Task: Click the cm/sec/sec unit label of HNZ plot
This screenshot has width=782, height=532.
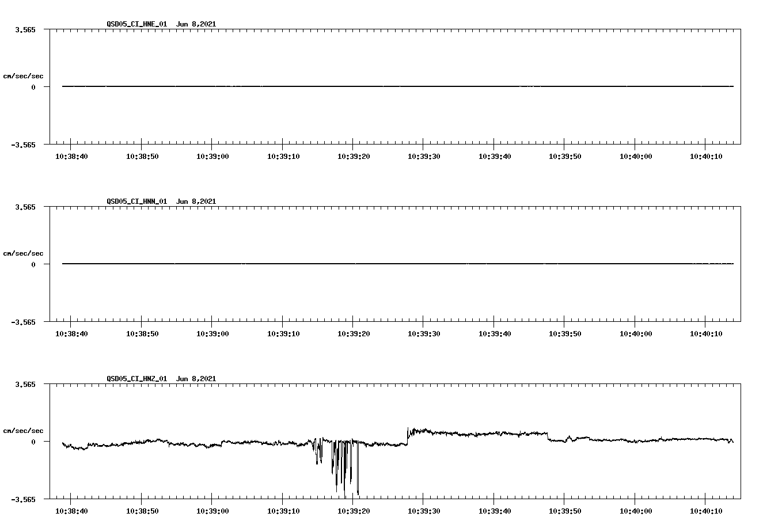Action: pos(23,431)
